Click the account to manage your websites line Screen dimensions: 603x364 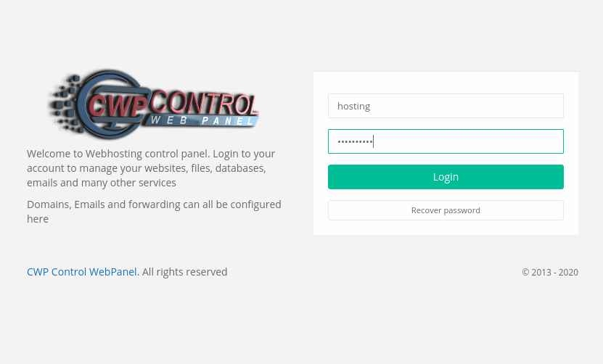coord(147,168)
